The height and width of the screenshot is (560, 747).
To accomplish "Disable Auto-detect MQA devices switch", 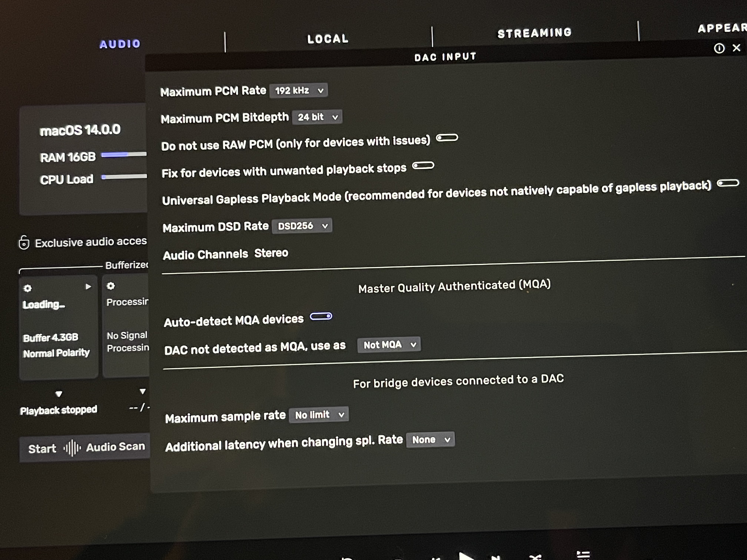I will (321, 316).
